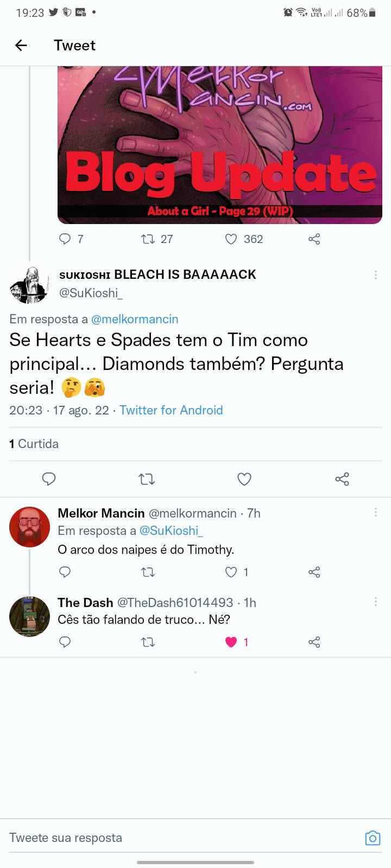The width and height of the screenshot is (391, 868).
Task: Open Twitter for Android source link
Action: click(x=171, y=410)
